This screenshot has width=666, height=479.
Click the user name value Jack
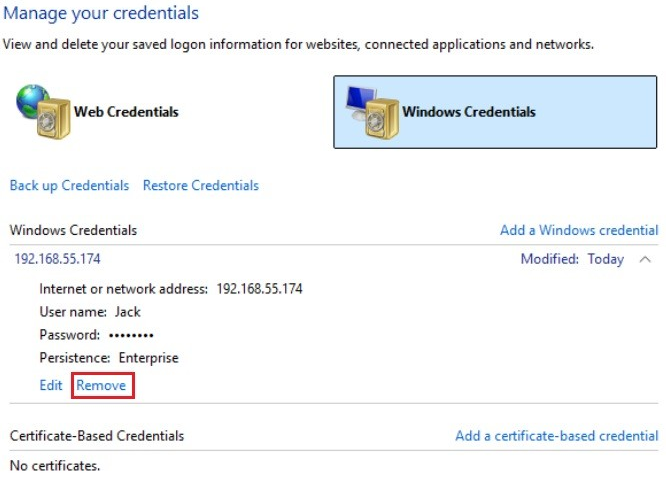pos(128,312)
